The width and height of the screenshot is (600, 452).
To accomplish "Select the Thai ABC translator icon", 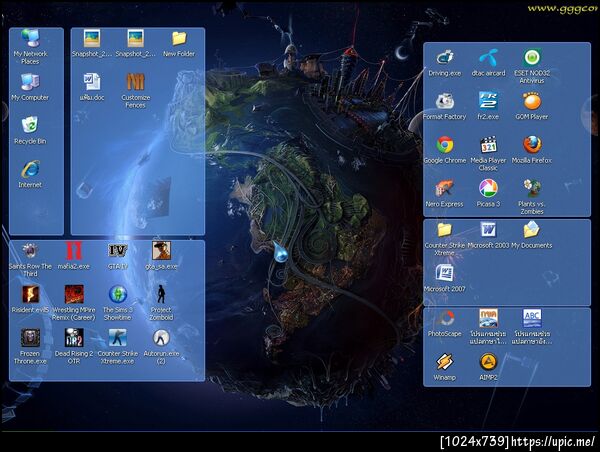I will pyautogui.click(x=532, y=318).
